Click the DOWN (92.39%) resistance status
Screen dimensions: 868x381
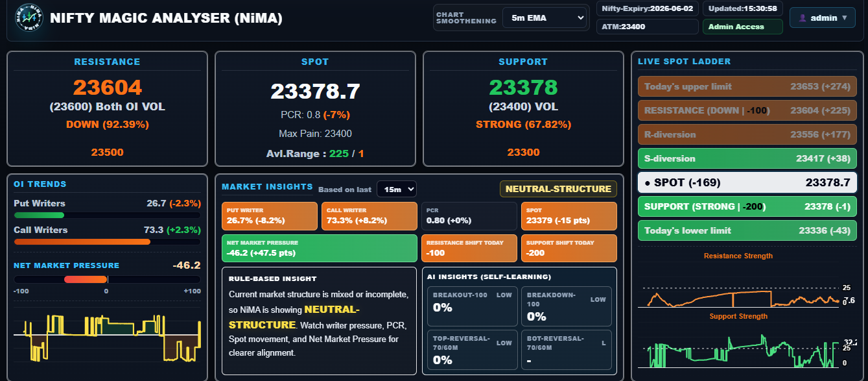pyautogui.click(x=107, y=124)
